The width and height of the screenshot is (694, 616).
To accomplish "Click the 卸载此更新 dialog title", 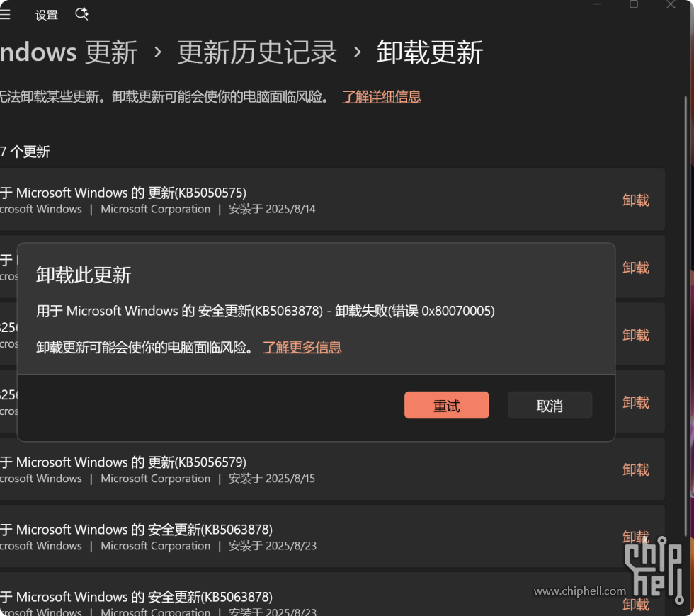I will point(84,275).
